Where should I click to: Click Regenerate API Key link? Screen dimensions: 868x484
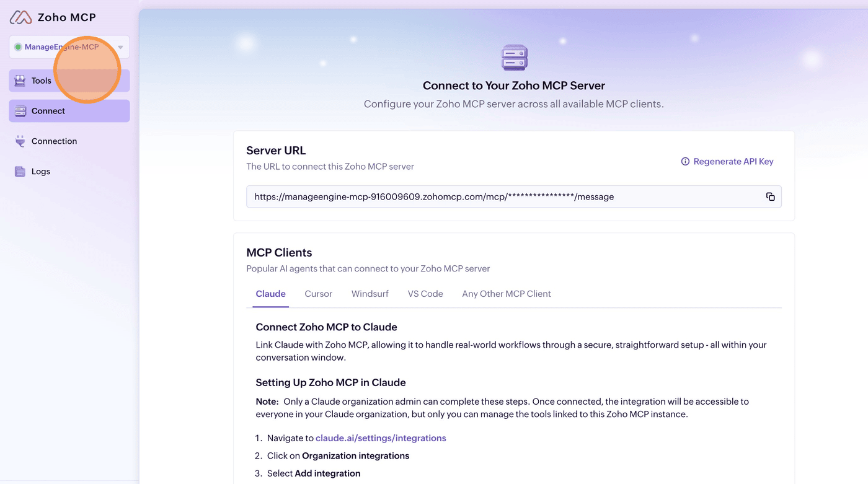733,161
